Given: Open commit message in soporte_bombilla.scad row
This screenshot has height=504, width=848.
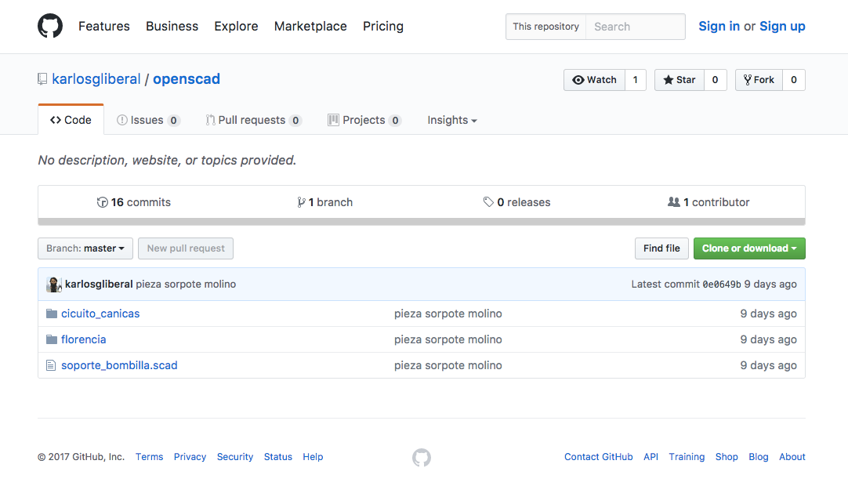Looking at the screenshot, I should pos(448,365).
